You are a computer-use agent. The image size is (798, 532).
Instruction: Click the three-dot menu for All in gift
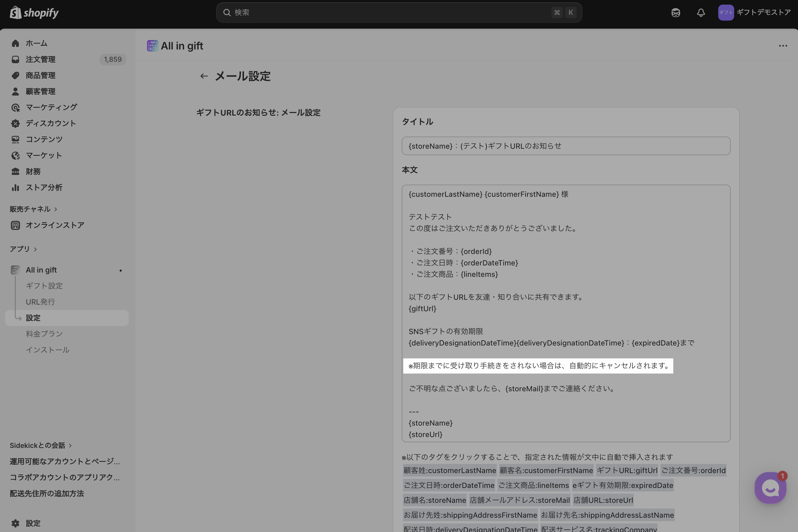pos(783,46)
